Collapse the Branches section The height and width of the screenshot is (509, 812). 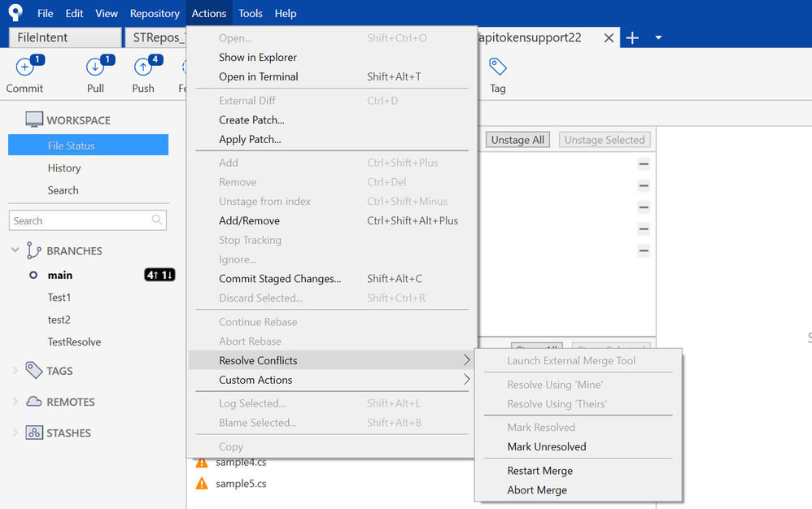(15, 250)
